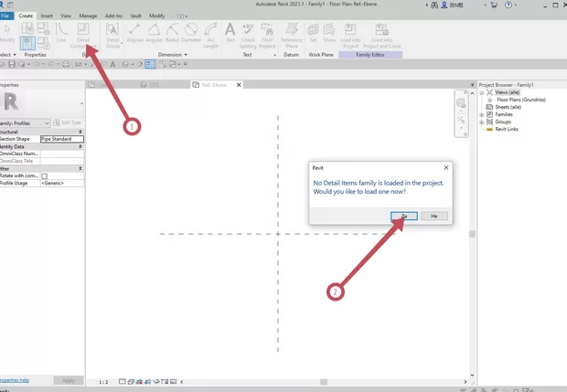Open the Family: Profiles dropdown

pyautogui.click(x=25, y=123)
